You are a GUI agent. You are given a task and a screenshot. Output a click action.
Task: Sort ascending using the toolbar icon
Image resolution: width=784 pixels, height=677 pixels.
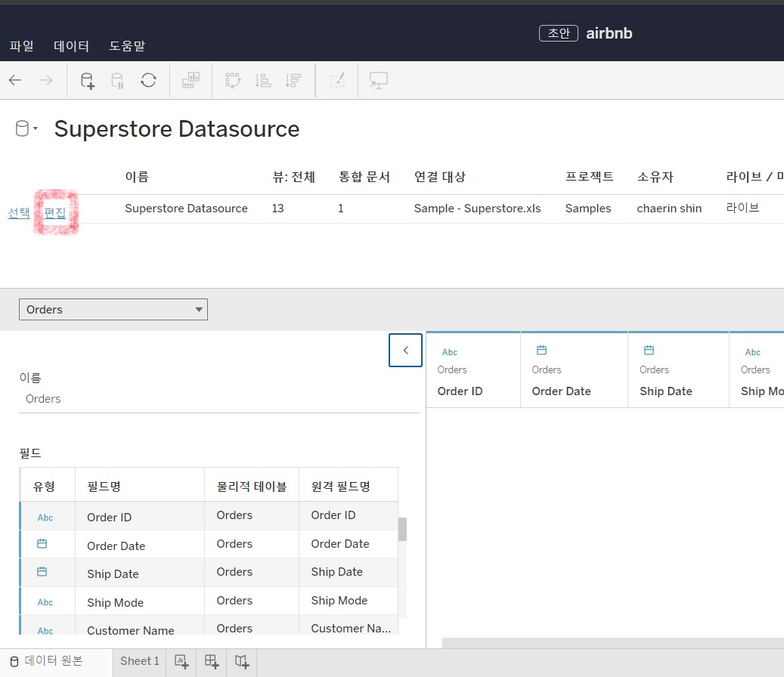pos(263,80)
